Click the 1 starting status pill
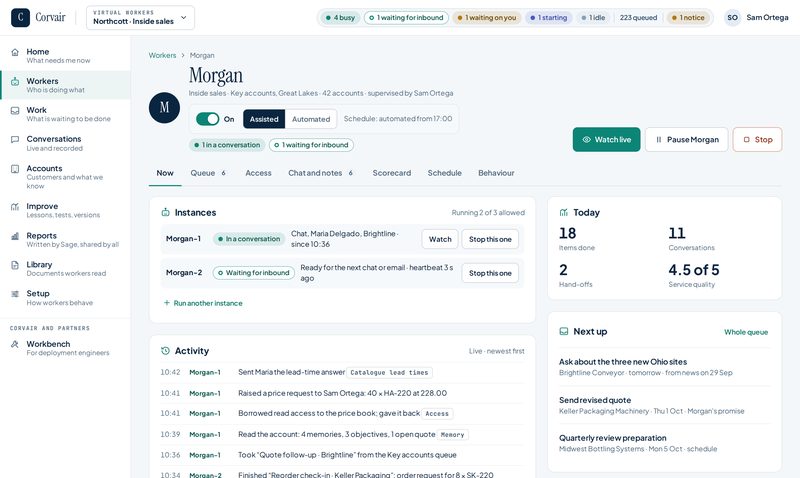 coord(548,18)
